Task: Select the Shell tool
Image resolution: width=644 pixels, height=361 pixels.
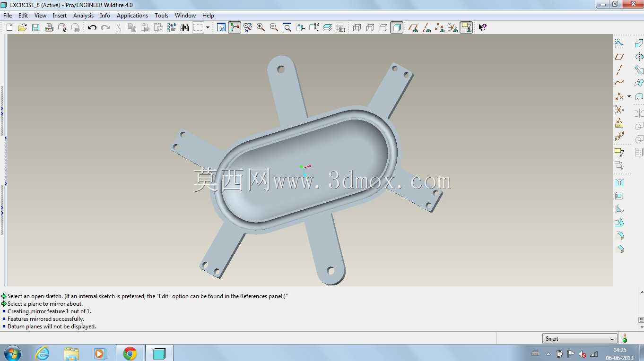Action: (619, 196)
